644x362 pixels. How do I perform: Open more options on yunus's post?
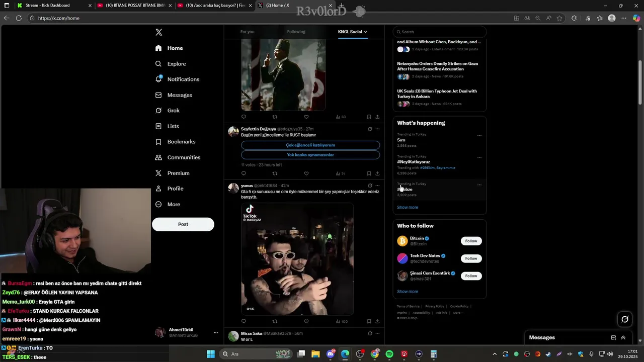pyautogui.click(x=377, y=186)
